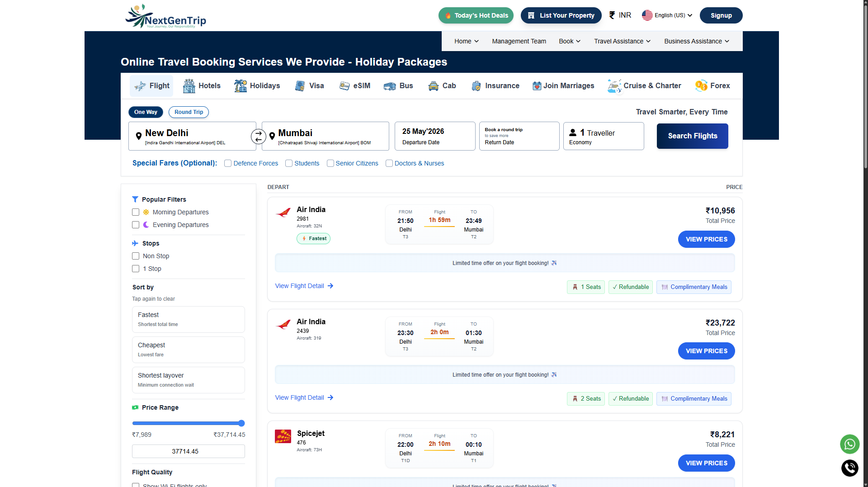
Task: Enable Doctors & Nurses special fare
Action: 389,163
